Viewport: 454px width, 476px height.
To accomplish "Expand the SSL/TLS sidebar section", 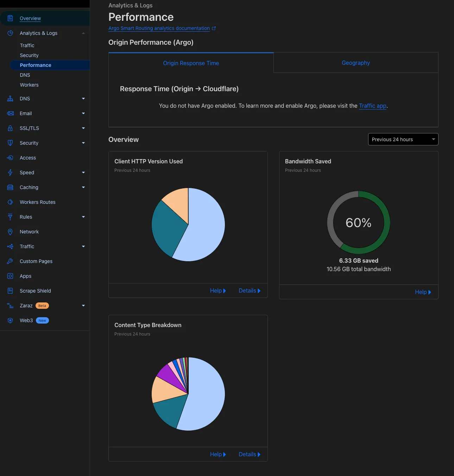I will point(83,128).
